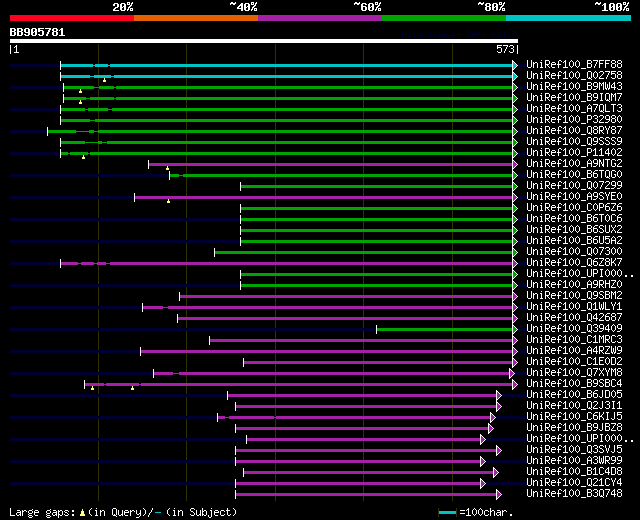Click the green arrowhead ending UniRef100_Q39409 alignment
Viewport: 640px width, 520px height.
point(515,329)
